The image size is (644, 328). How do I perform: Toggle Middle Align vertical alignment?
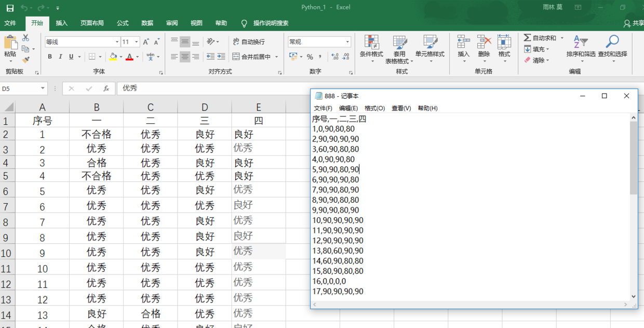click(x=185, y=42)
